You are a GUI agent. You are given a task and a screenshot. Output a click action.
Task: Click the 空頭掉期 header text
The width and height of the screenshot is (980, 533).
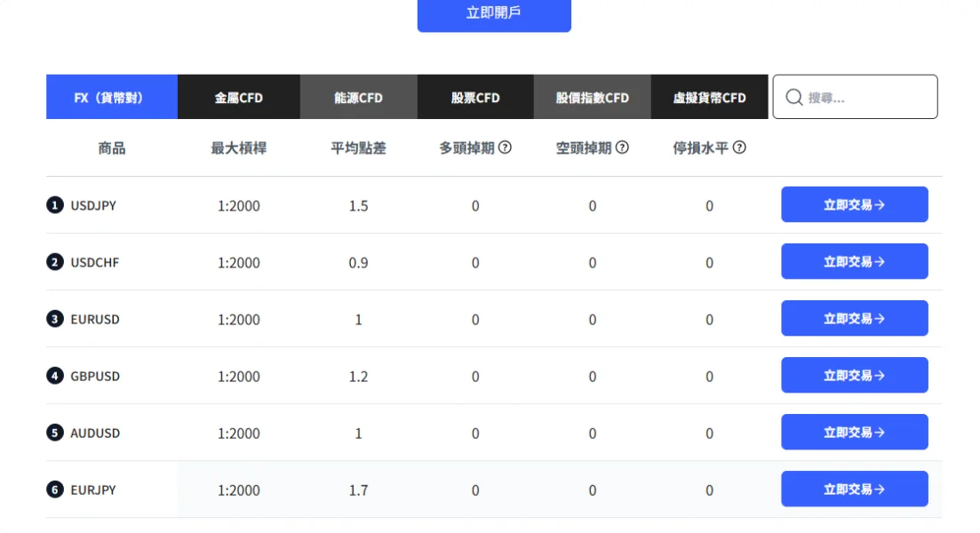pyautogui.click(x=584, y=148)
